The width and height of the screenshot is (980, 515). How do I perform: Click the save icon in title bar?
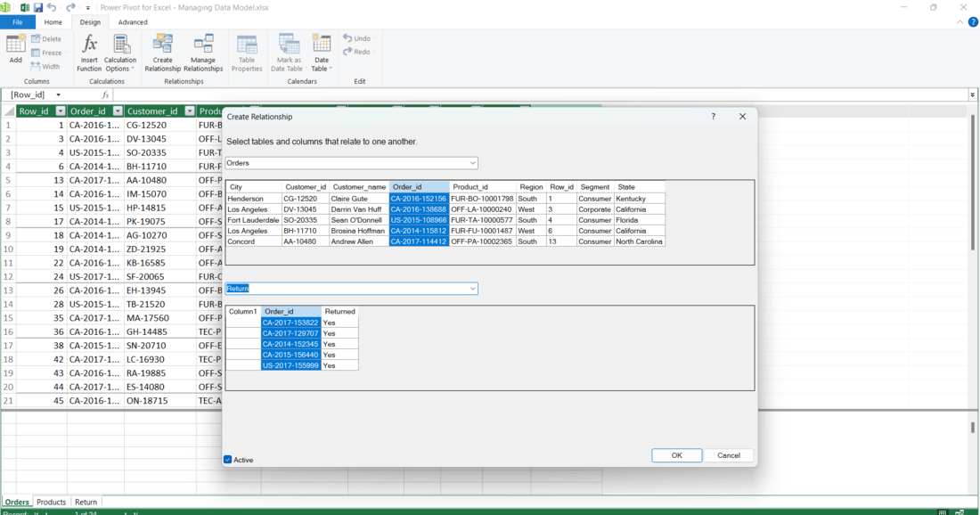pyautogui.click(x=37, y=7)
